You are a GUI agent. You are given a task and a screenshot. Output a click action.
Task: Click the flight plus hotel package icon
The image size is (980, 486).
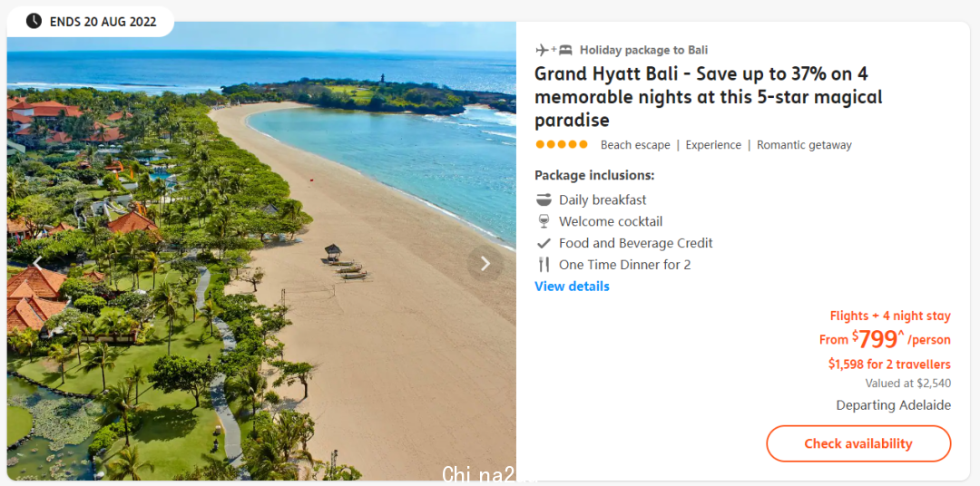click(554, 50)
